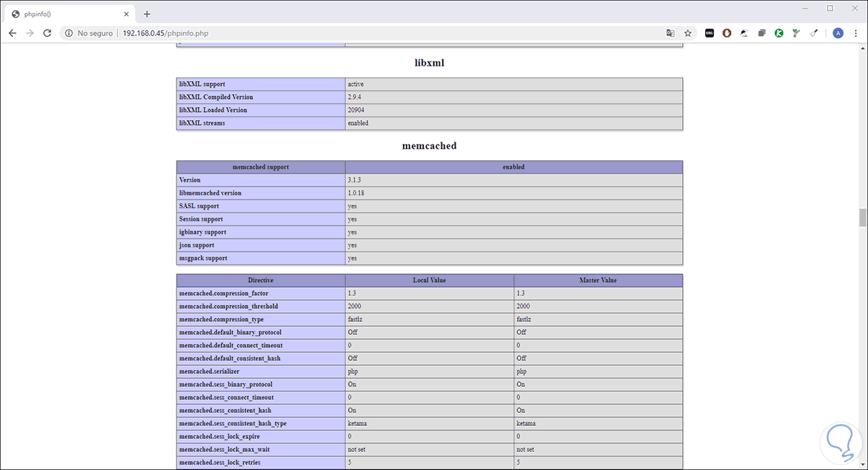Click local value 'fastlz' for compression_type
868x470 pixels.
pyautogui.click(x=357, y=320)
